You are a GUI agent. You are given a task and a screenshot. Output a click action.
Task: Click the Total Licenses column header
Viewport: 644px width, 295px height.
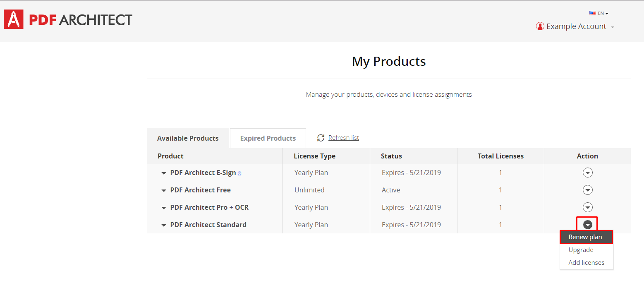[x=500, y=156]
